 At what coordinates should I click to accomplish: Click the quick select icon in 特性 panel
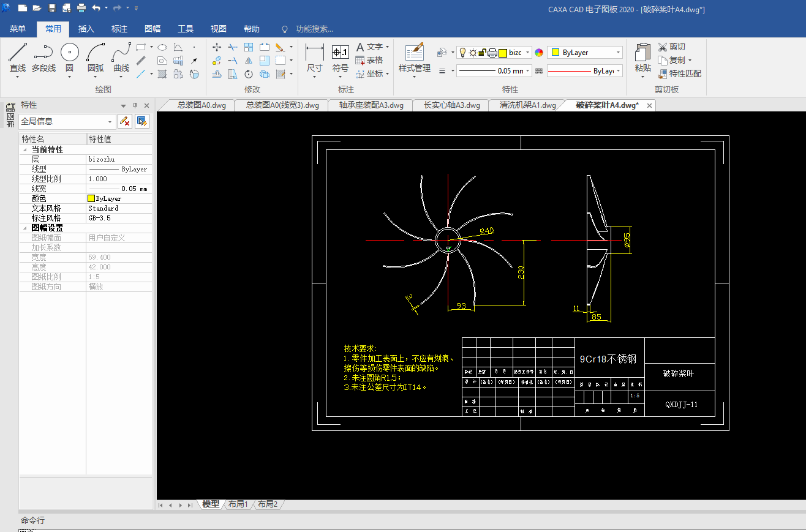[142, 121]
